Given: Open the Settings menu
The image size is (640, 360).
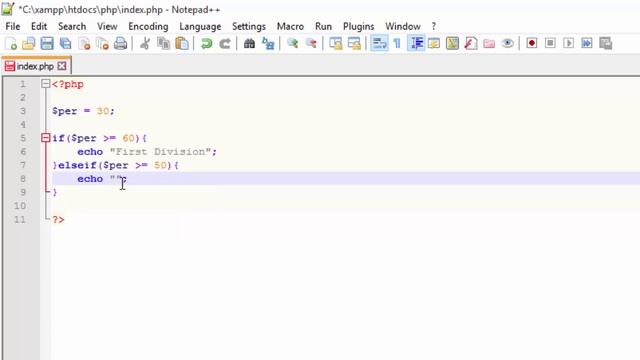Looking at the screenshot, I should (x=249, y=27).
